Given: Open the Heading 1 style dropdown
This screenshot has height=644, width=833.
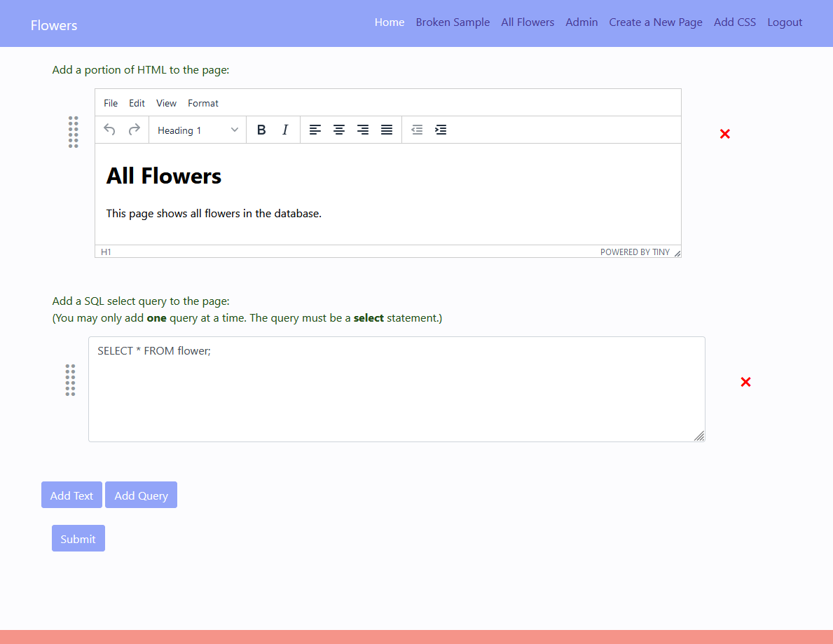Looking at the screenshot, I should 197,130.
